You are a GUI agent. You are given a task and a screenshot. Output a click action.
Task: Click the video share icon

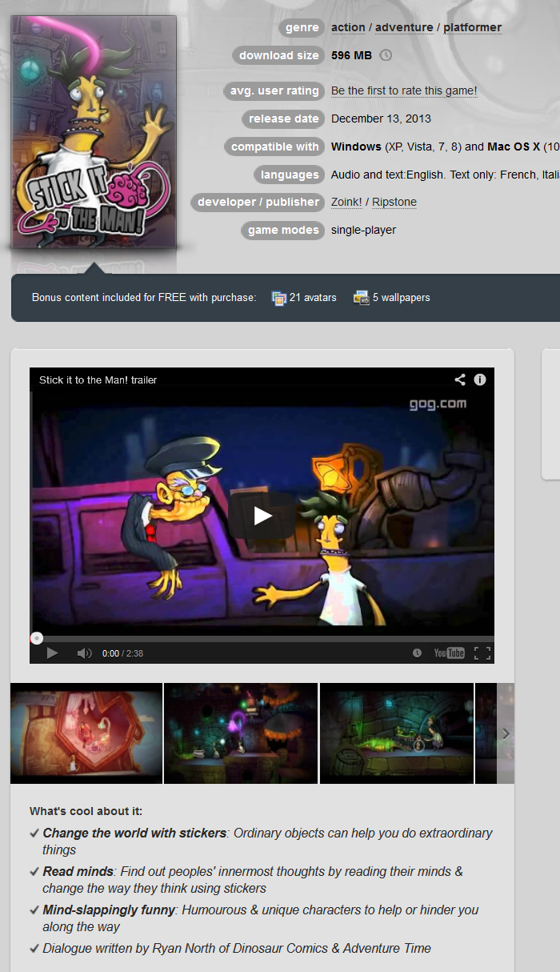tap(460, 380)
